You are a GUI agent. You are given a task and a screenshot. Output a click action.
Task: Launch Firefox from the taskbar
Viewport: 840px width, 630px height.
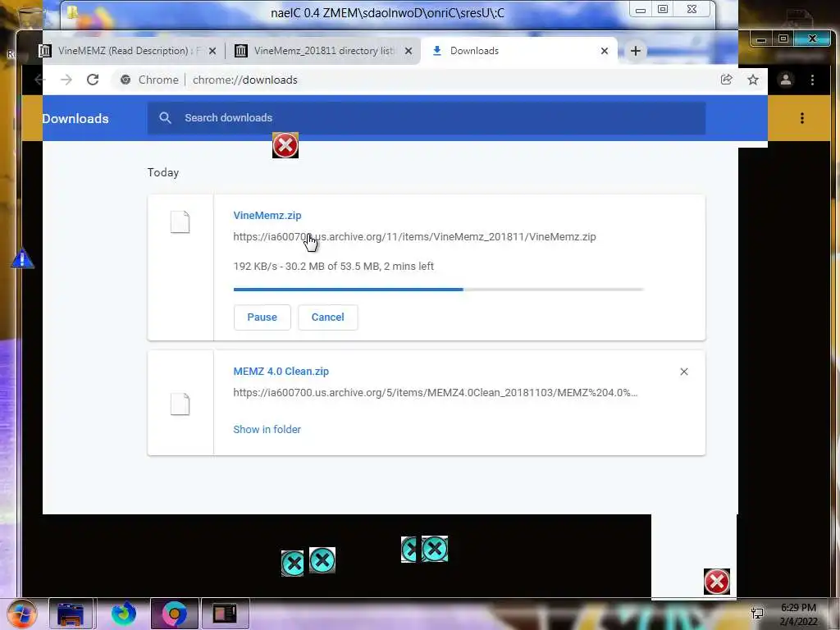(123, 614)
